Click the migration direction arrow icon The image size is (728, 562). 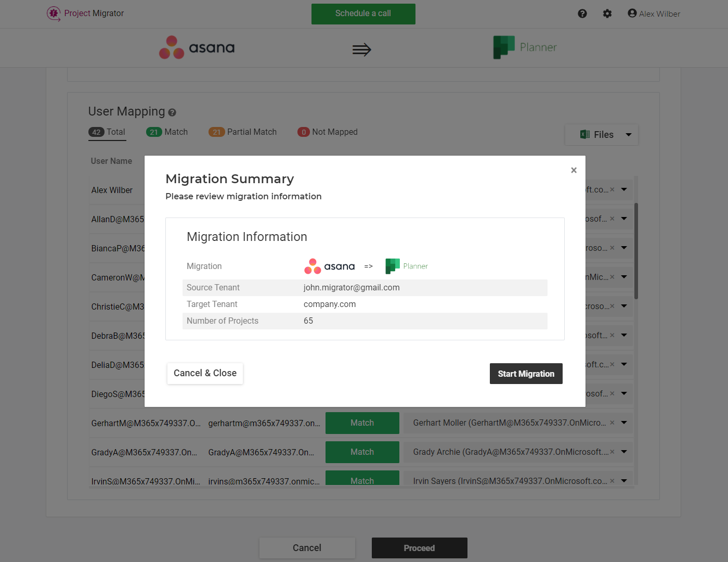(361, 49)
